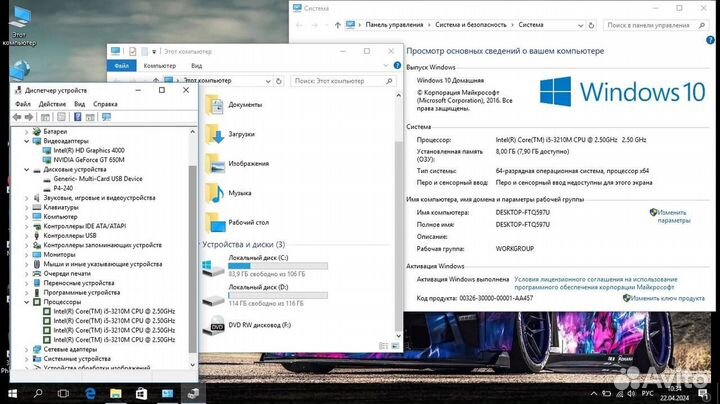This screenshot has width=720, height=404.
Task: Click Control Panel search field
Action: 655,25
